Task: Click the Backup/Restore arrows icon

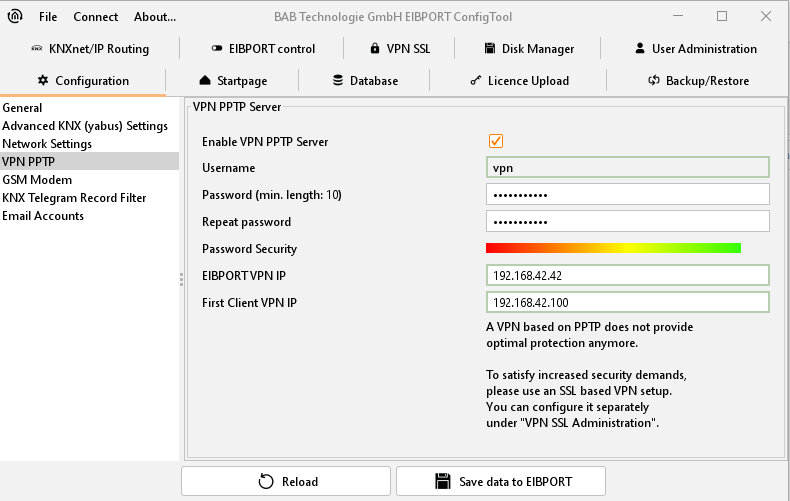Action: point(653,80)
